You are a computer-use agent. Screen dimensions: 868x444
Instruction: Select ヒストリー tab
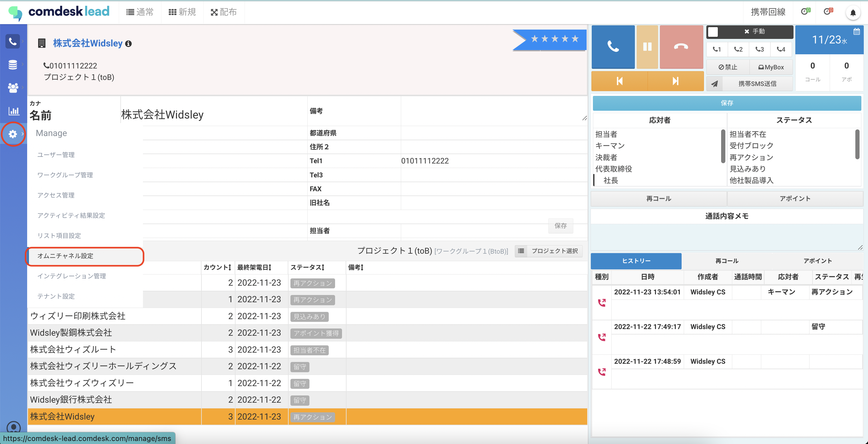(x=636, y=261)
